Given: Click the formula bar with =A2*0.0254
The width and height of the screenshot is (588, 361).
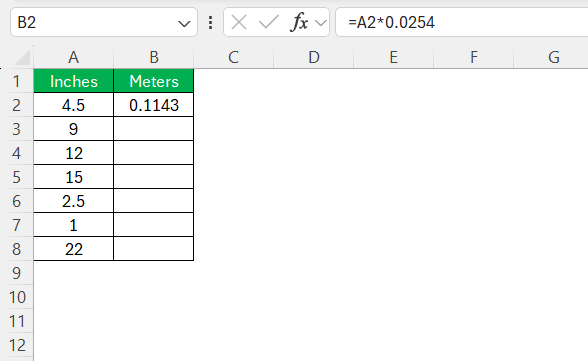Looking at the screenshot, I should point(462,22).
